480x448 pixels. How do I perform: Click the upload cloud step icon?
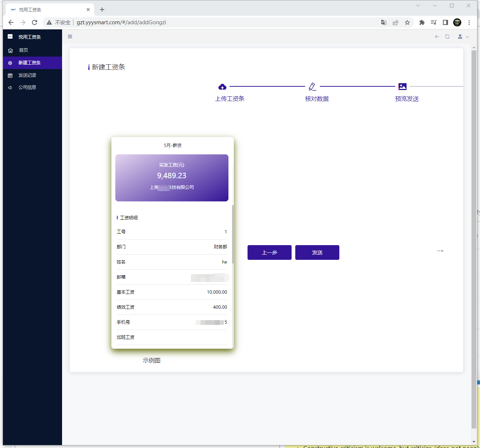(222, 87)
